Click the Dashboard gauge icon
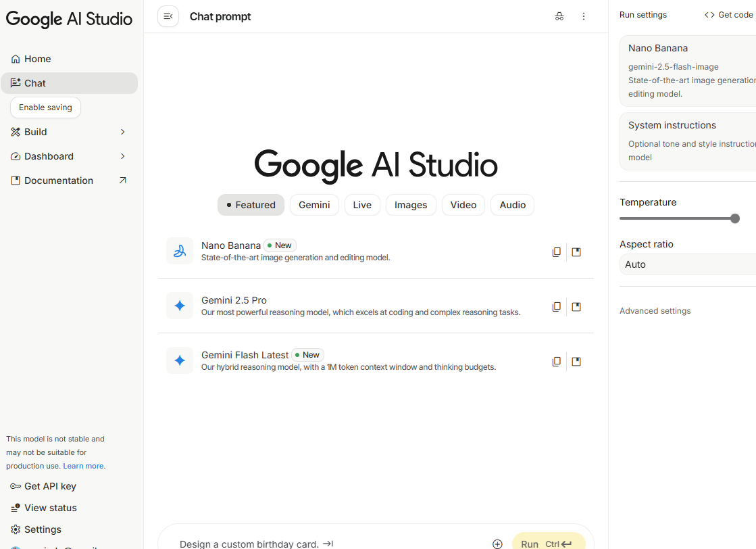 pyautogui.click(x=16, y=156)
